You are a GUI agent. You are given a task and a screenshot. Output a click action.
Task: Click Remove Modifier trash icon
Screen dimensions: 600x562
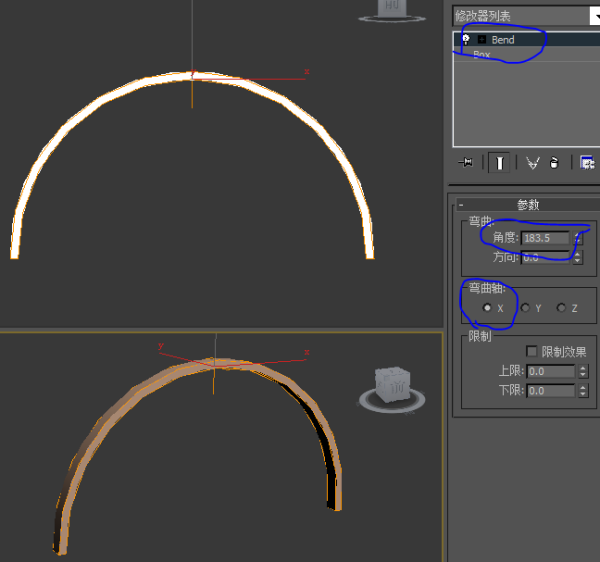[553, 162]
